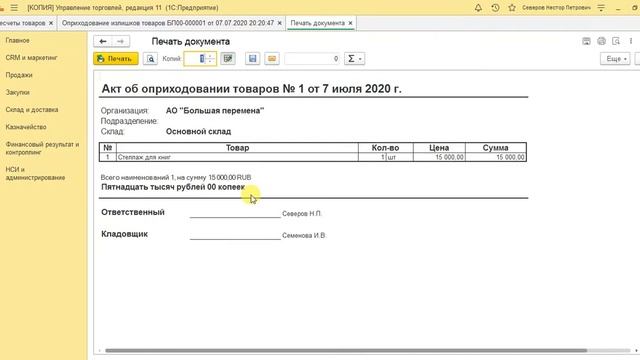Switch to Печать документа tab
This screenshot has width=640, height=360.
point(318,23)
